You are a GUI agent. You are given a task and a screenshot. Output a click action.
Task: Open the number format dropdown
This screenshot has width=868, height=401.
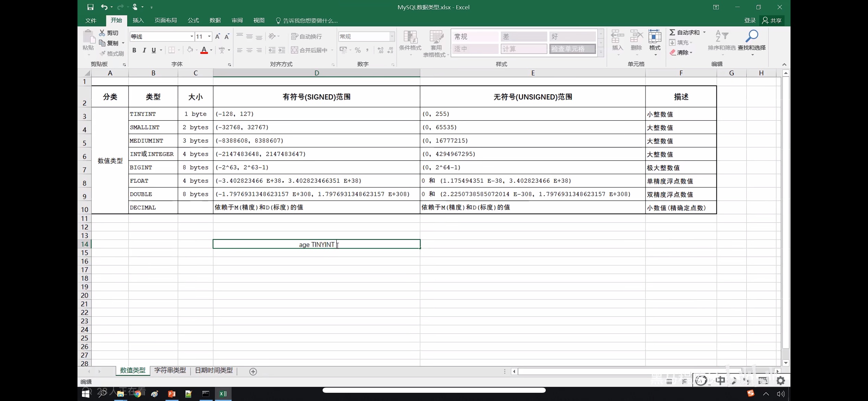(391, 36)
